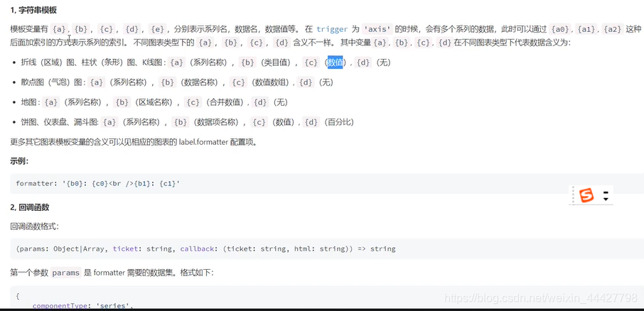Click the 回调函数格式: label
This screenshot has width=644, height=311.
pyautogui.click(x=35, y=227)
